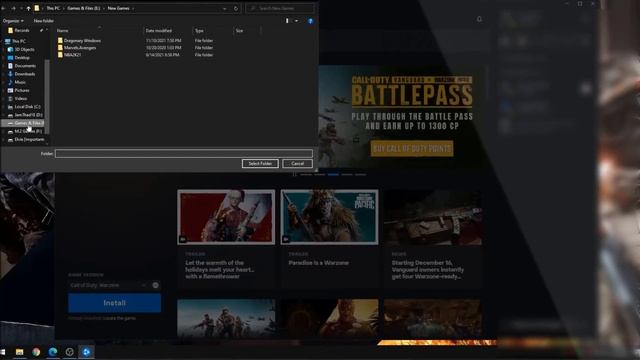Click New Games breadcrumb segment
This screenshot has width=640, height=360.
118,8
